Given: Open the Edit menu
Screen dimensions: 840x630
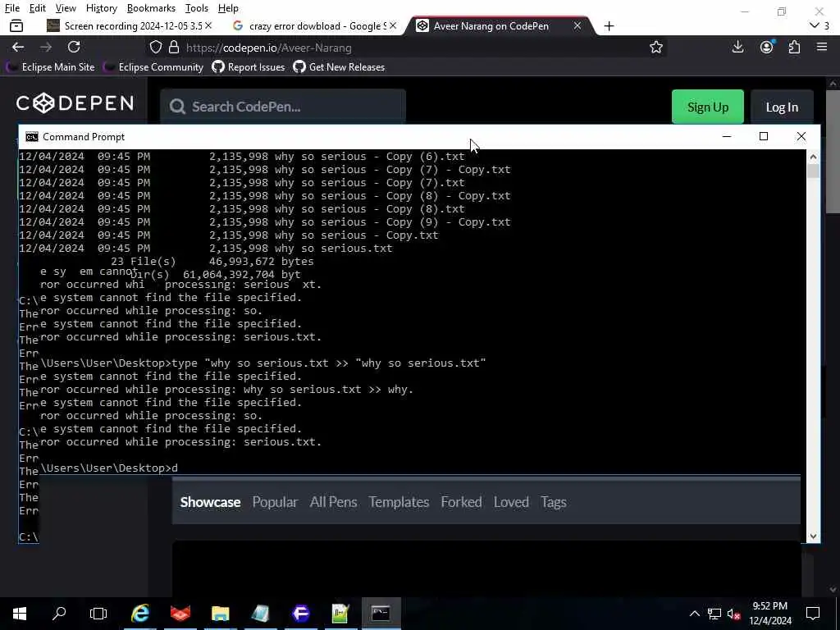Looking at the screenshot, I should (37, 8).
